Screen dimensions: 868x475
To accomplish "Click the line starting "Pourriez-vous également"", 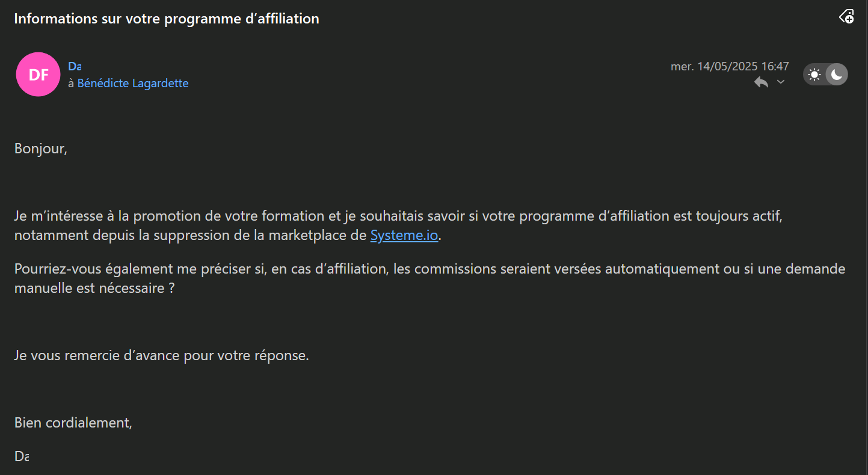I will tap(429, 269).
